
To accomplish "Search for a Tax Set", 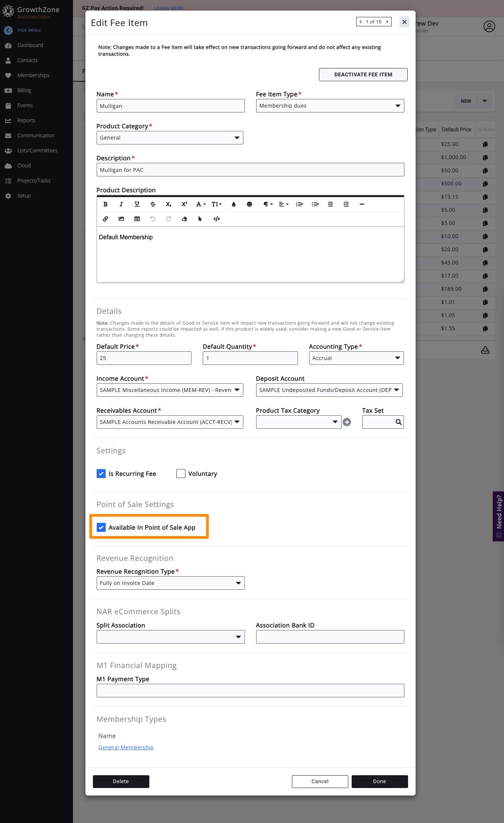I will click(398, 422).
